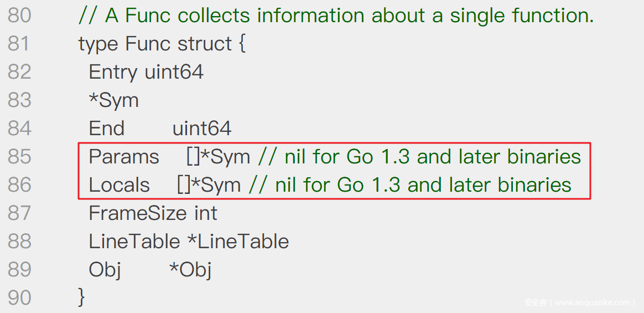Click the 'Obj' field name on line 89
Viewport: 644px width, 313px height.
(105, 270)
